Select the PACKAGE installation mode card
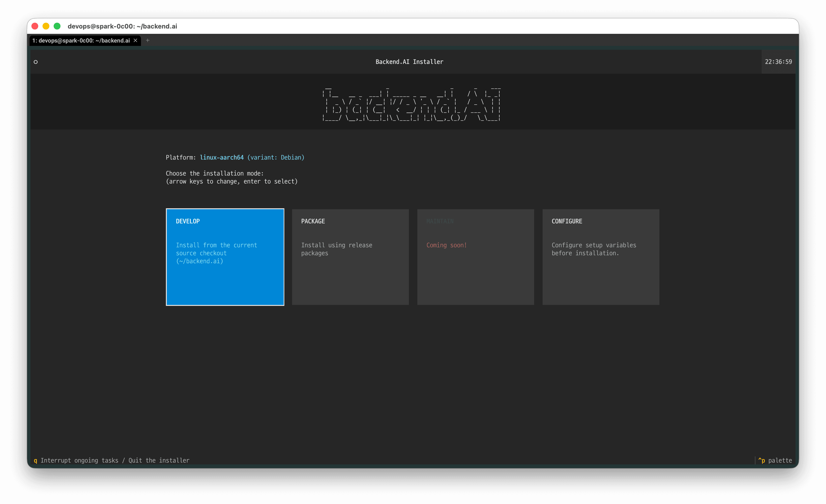Image resolution: width=826 pixels, height=504 pixels. tap(350, 257)
